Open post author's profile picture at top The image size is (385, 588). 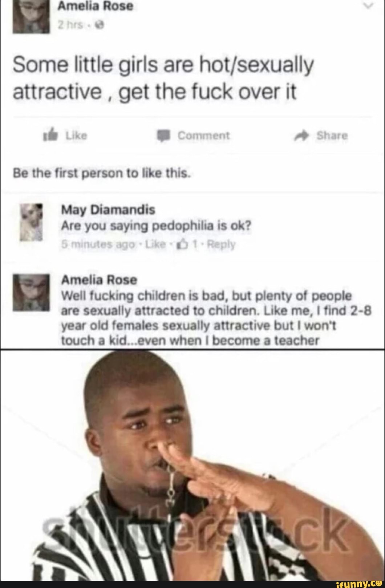[x=31, y=16]
